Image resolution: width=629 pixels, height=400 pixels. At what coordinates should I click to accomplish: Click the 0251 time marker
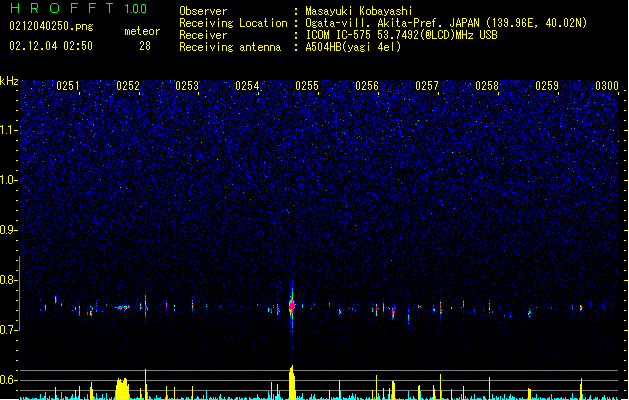pyautogui.click(x=67, y=86)
